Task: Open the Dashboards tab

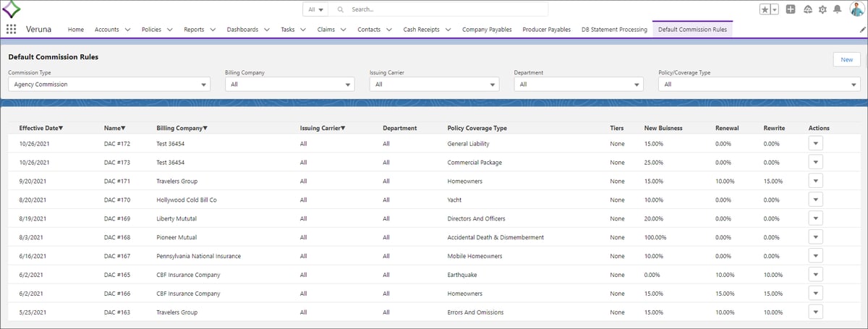Action: (x=242, y=30)
